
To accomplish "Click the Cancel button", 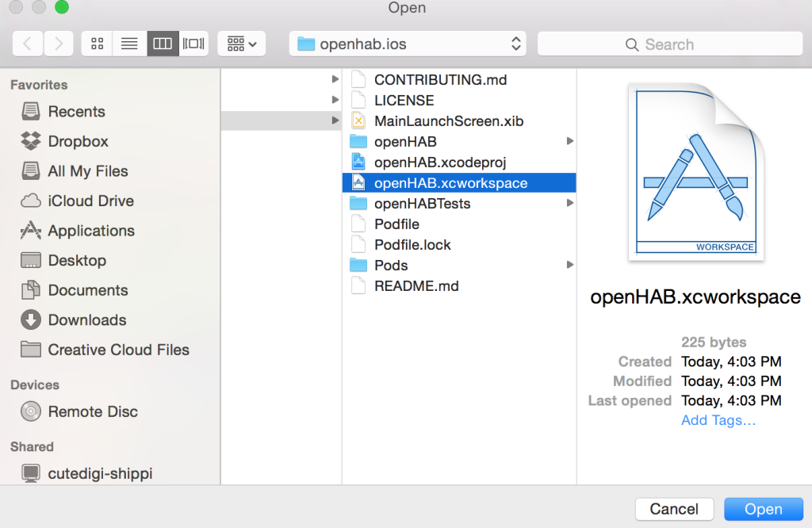I will click(x=674, y=509).
